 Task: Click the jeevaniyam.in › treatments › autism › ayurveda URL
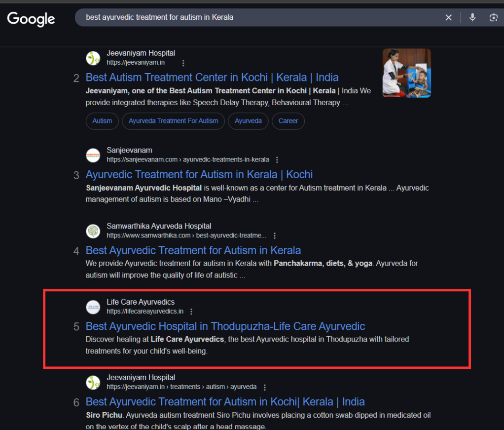coord(181,387)
